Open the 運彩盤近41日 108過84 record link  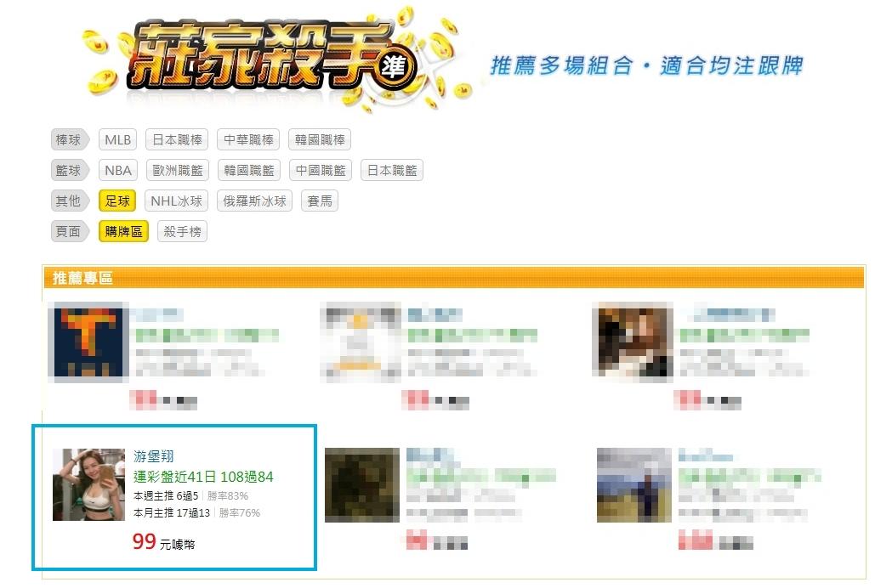click(203, 477)
